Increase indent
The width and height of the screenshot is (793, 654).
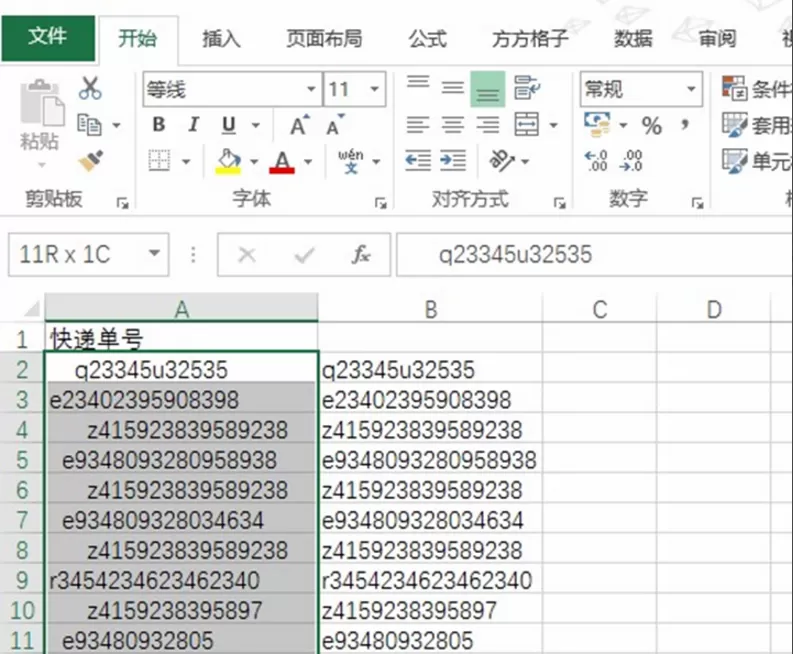tap(453, 161)
